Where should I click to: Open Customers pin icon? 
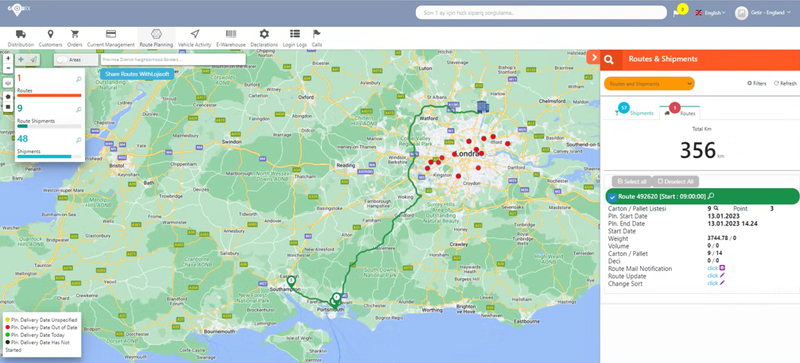50,34
